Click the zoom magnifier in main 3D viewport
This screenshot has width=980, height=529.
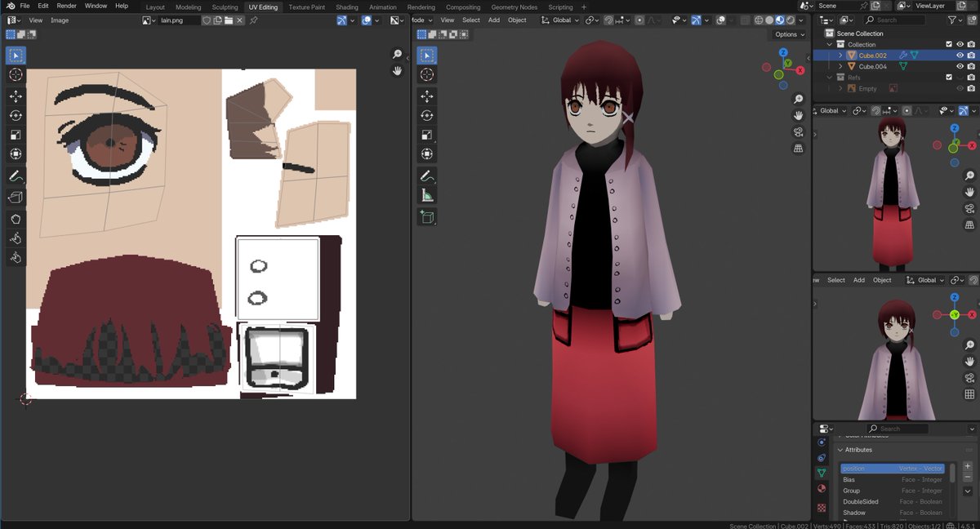coord(798,99)
